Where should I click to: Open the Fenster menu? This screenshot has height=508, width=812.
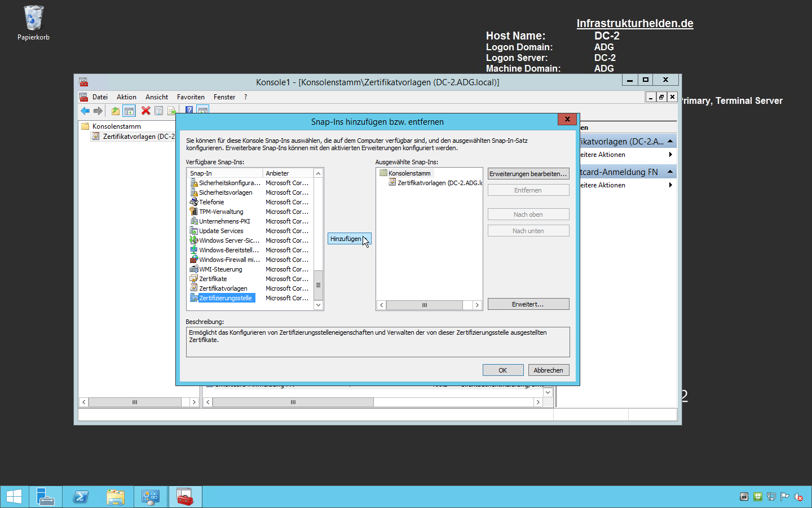(224, 97)
